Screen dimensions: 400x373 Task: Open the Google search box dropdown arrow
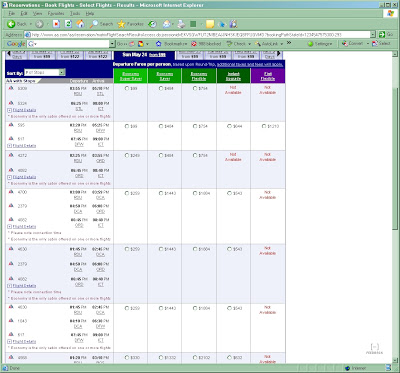point(112,44)
